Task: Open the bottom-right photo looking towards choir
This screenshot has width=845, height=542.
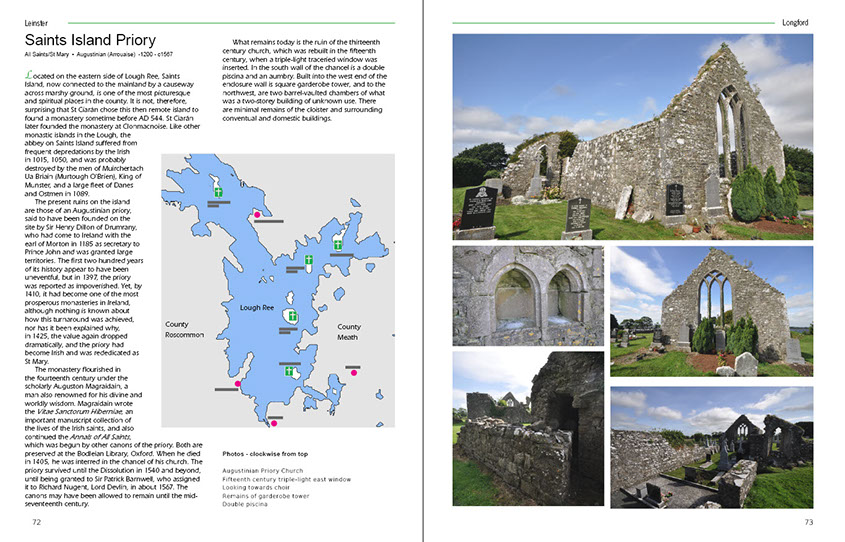Action: click(x=711, y=446)
